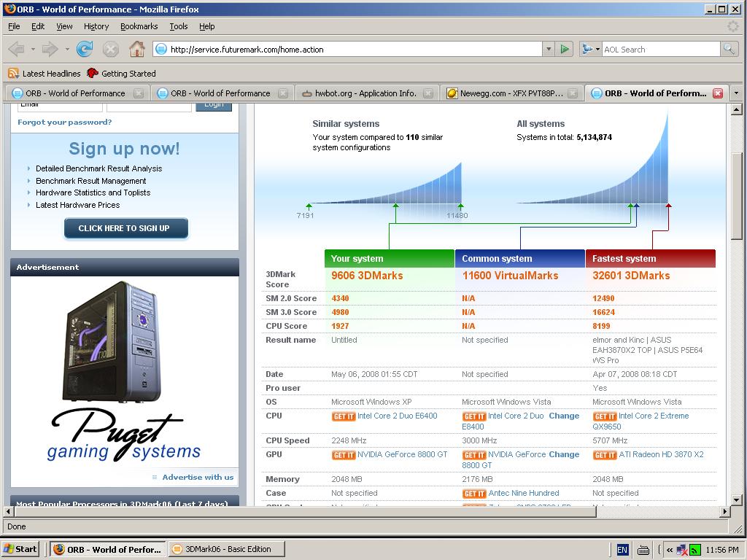Click the Your system green header
Screen dimensions: 747x560
click(390, 259)
